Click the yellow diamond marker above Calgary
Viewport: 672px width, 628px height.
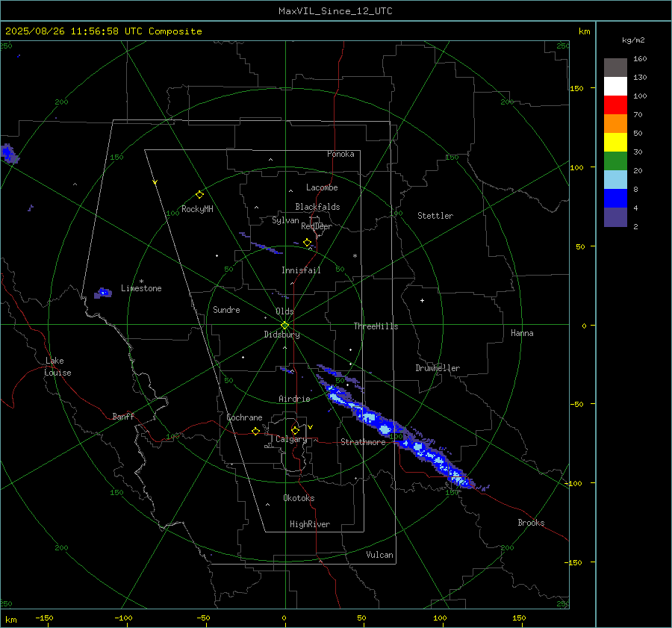point(295,430)
